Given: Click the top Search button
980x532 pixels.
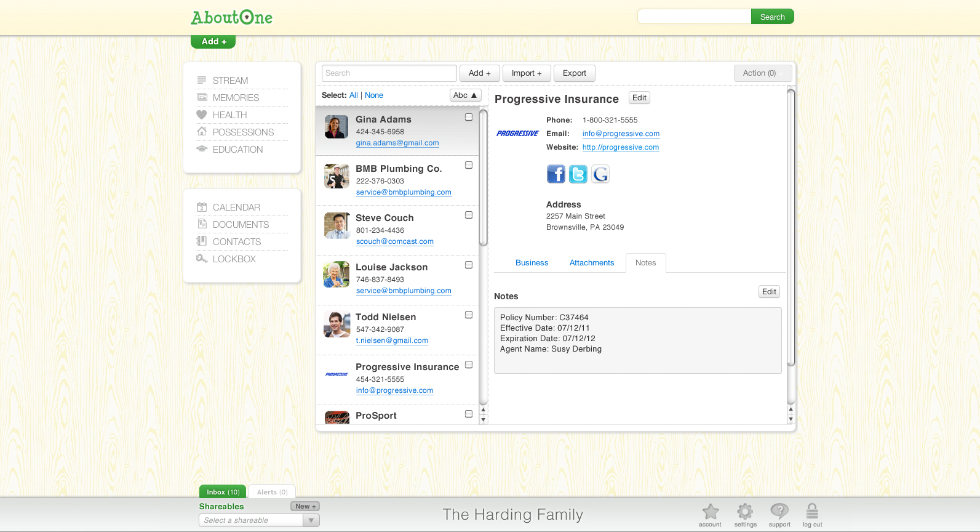Looking at the screenshot, I should (x=773, y=17).
